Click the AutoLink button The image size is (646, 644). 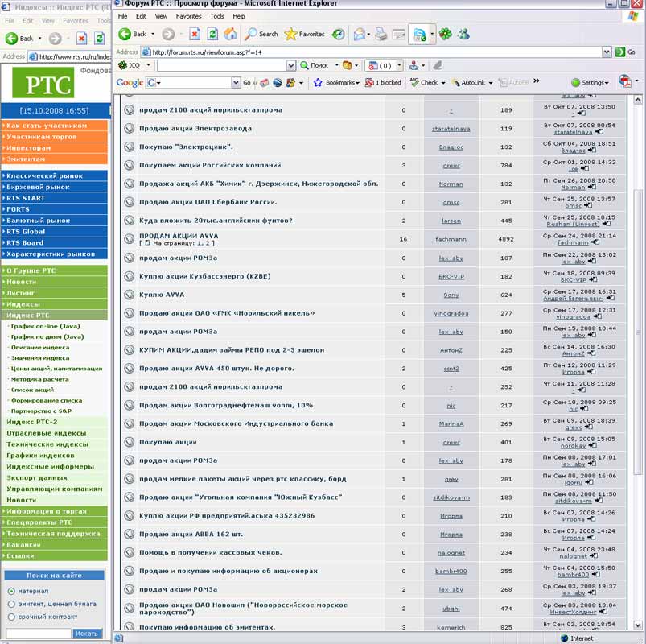(x=468, y=82)
